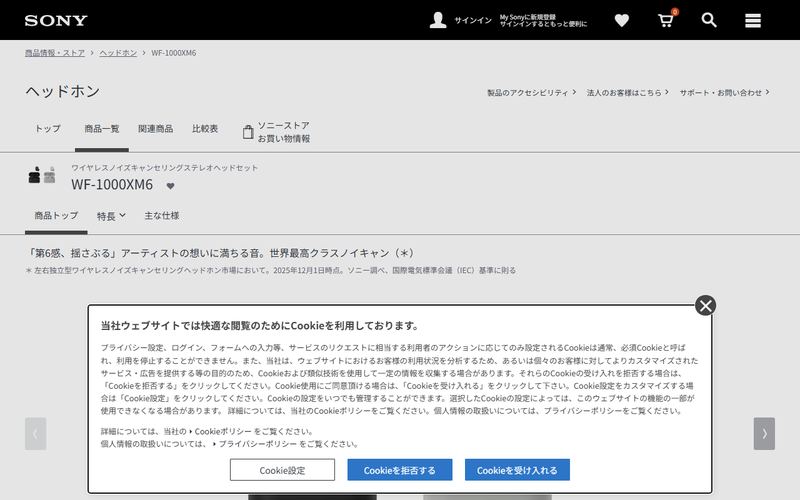Click the ヘッドホン page heading

(x=63, y=91)
